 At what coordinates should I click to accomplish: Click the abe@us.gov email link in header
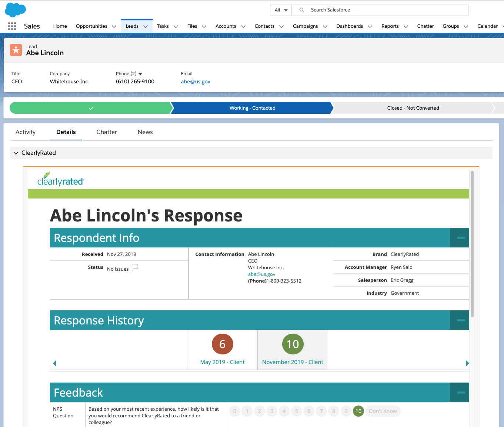pos(196,81)
